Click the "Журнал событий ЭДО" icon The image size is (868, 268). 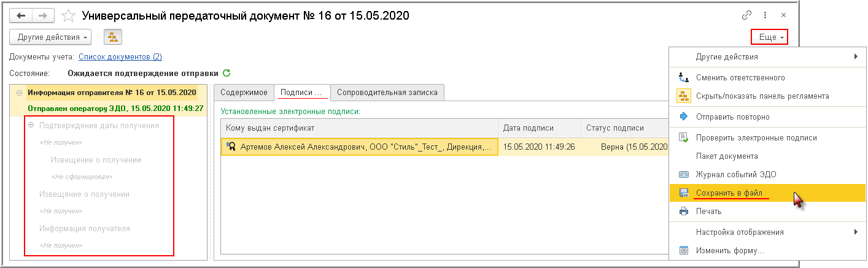[684, 174]
